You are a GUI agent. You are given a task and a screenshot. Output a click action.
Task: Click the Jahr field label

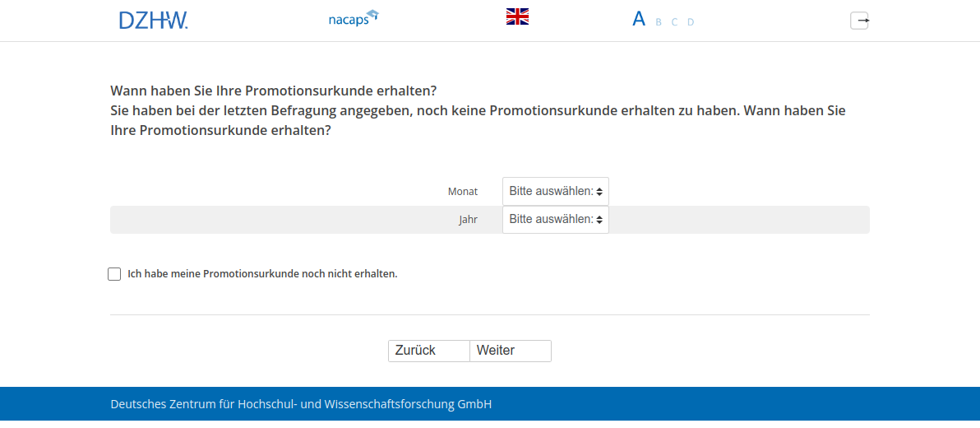[x=468, y=220]
